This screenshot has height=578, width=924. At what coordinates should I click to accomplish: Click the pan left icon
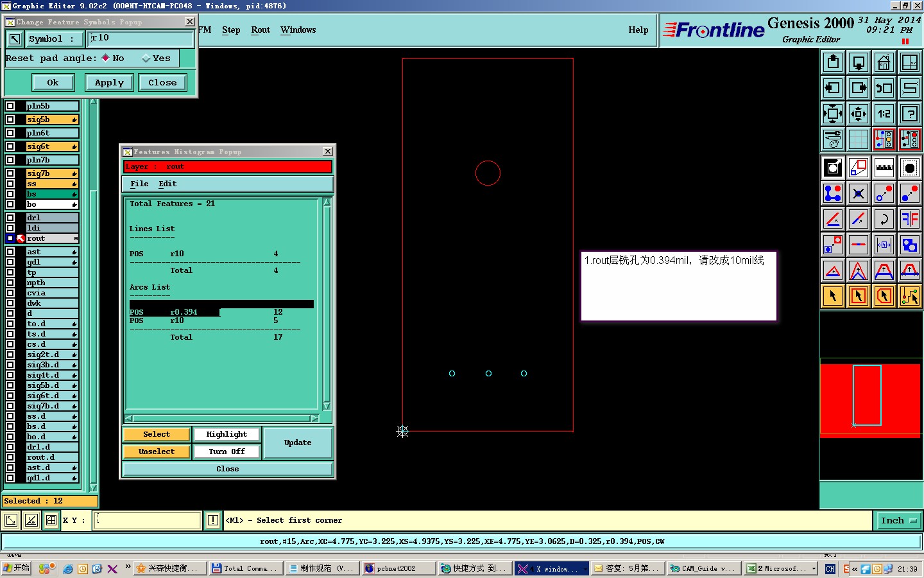coord(833,88)
